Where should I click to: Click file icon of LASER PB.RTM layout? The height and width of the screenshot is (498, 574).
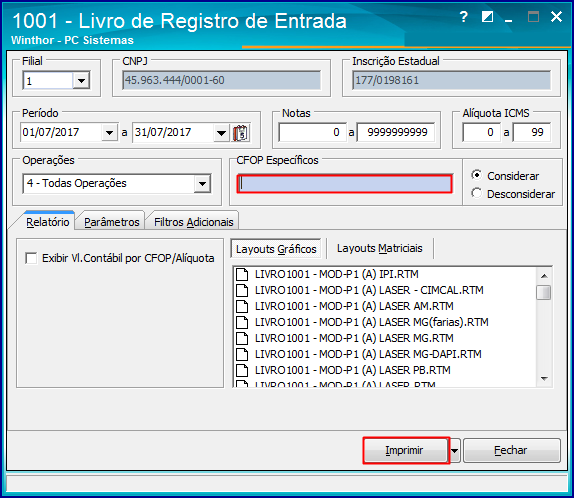[242, 370]
